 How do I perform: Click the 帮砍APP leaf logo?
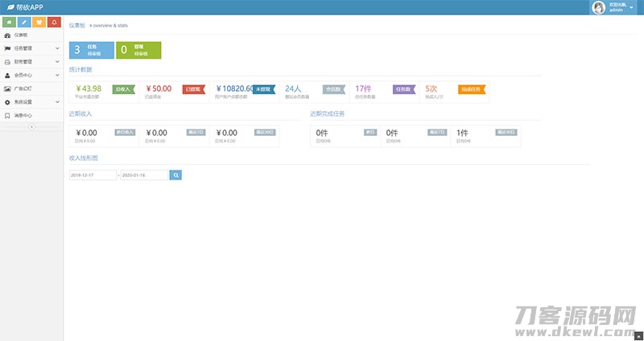coord(10,7)
